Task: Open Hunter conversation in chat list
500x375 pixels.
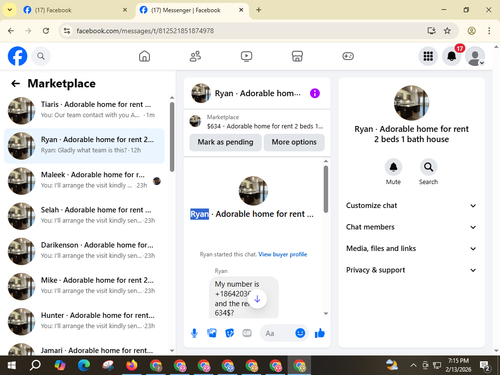Action: [x=84, y=322]
